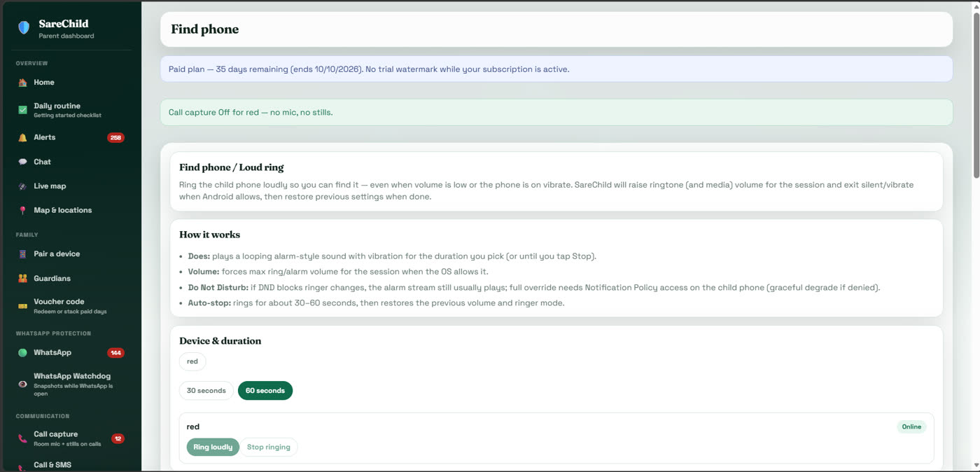Open Voucher code page
The image size is (980, 472).
coord(70,306)
